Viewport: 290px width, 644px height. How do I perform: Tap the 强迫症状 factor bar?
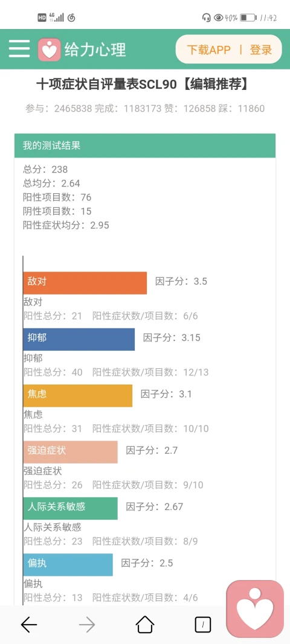click(70, 452)
